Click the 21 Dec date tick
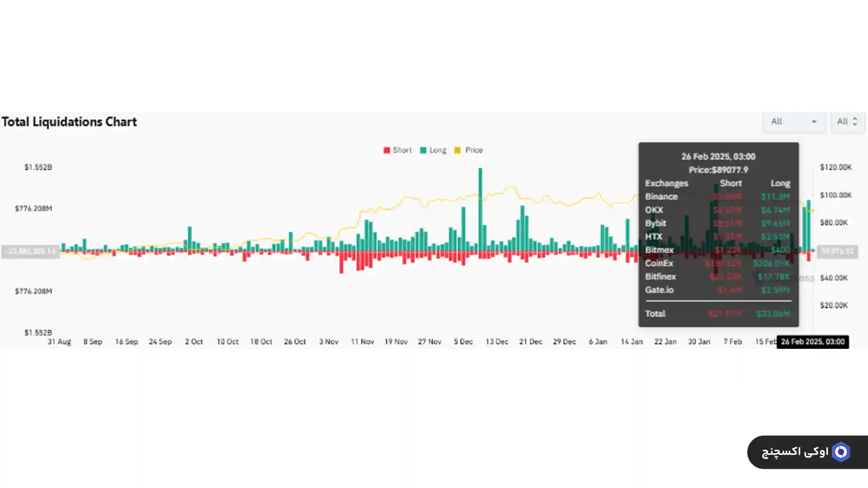 click(531, 342)
